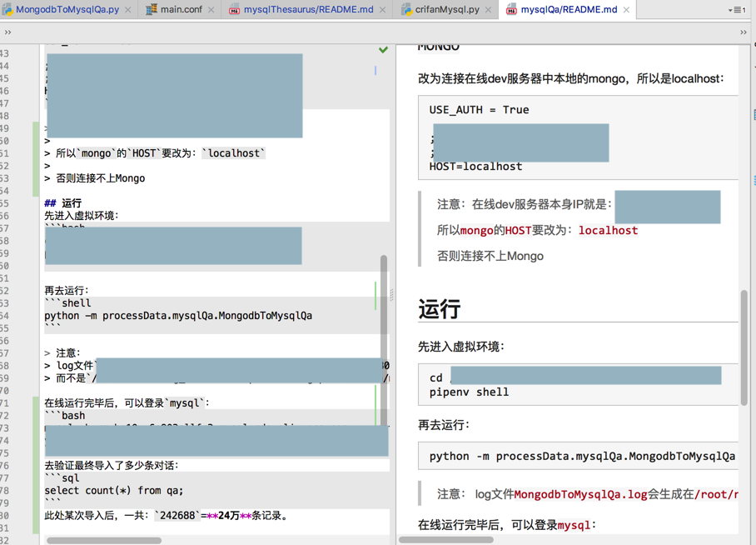The height and width of the screenshot is (545, 756).
Task: Click the editor line starting '所以`mongo`的`HOST`'
Action: pyautogui.click(x=155, y=153)
